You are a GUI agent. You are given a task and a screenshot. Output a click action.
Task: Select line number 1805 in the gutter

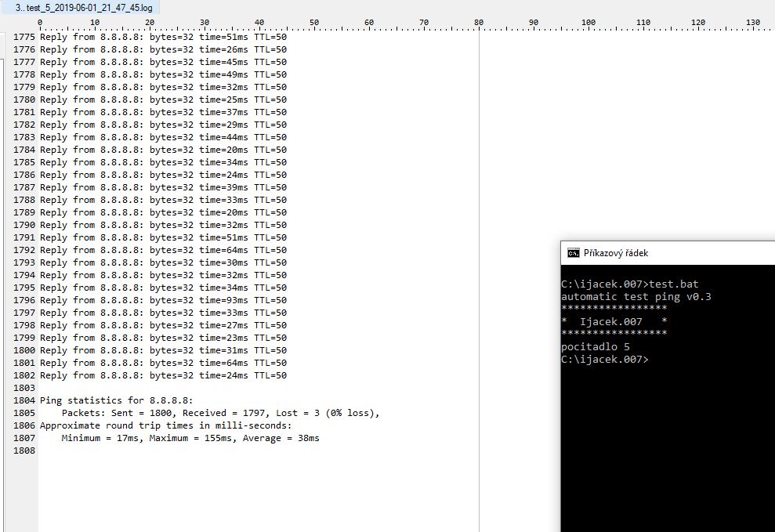click(x=24, y=413)
